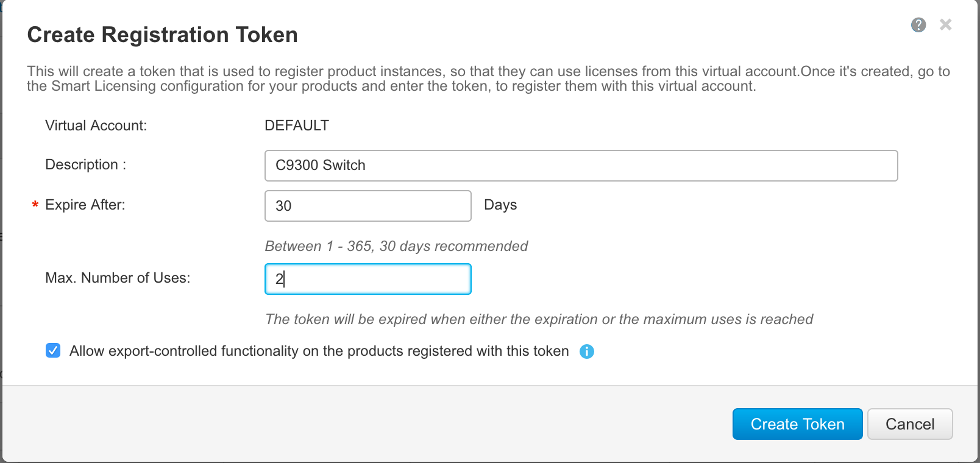Click the red asterisk beside Expire After
980x463 pixels.
coord(35,205)
